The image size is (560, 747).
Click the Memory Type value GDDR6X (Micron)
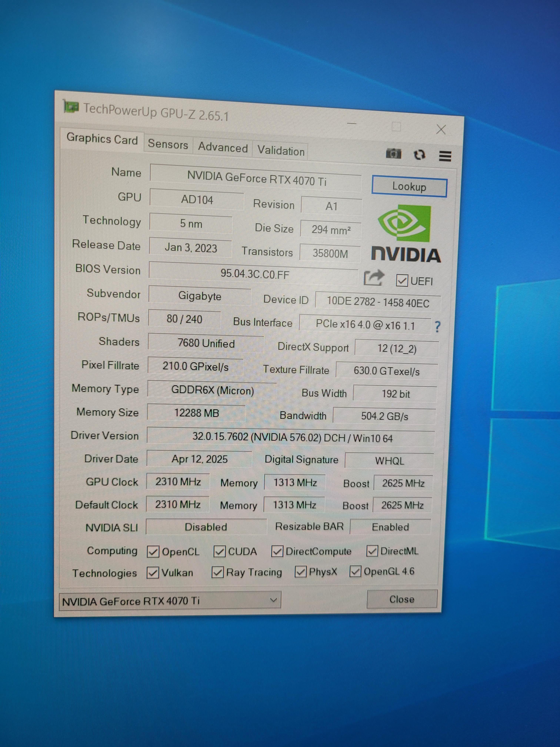[212, 390]
